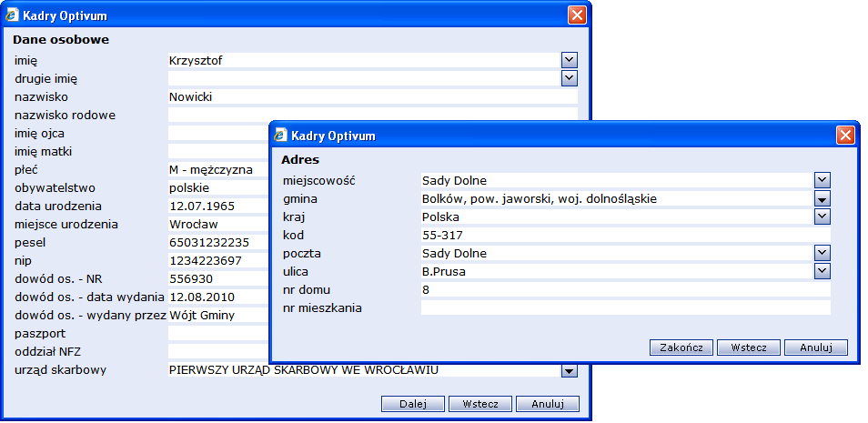The height and width of the screenshot is (423, 868).
Task: Click the IE icon in Dane osobowe title bar
Action: 12,15
